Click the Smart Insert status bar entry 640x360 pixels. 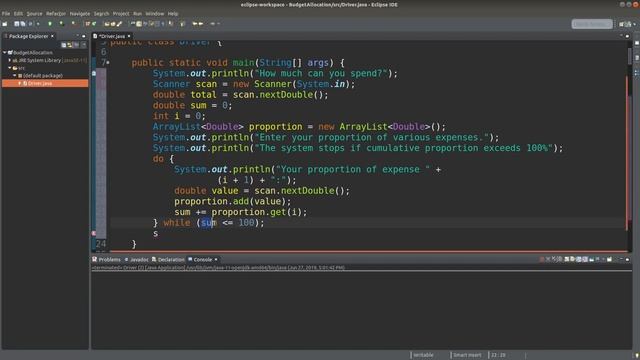(x=467, y=355)
